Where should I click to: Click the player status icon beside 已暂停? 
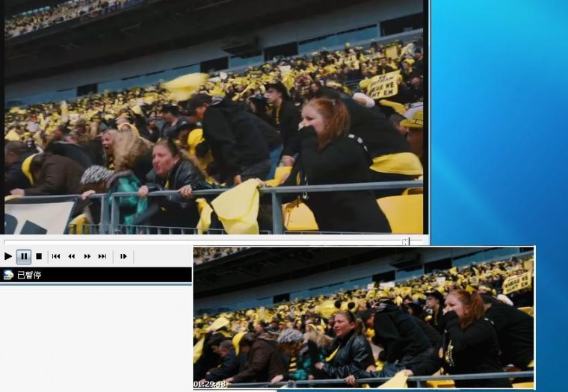[x=8, y=275]
